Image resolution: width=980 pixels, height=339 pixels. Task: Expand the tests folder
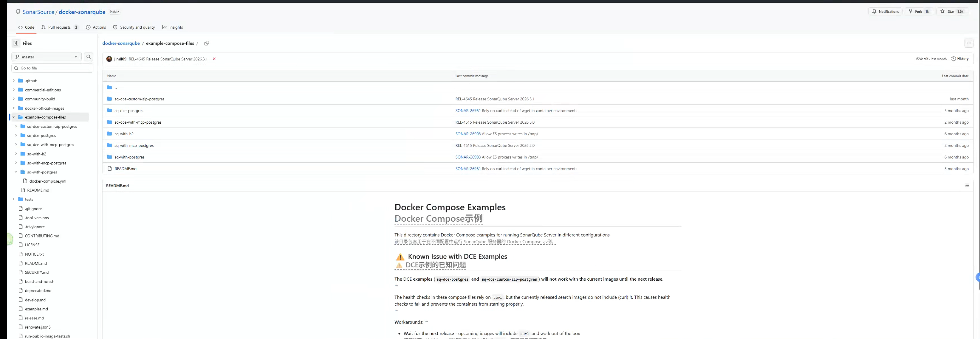click(x=14, y=199)
